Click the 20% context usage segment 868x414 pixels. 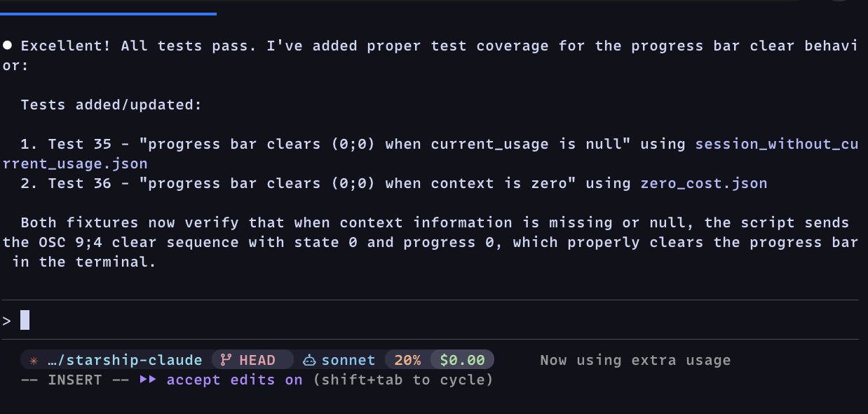pyautogui.click(x=407, y=361)
